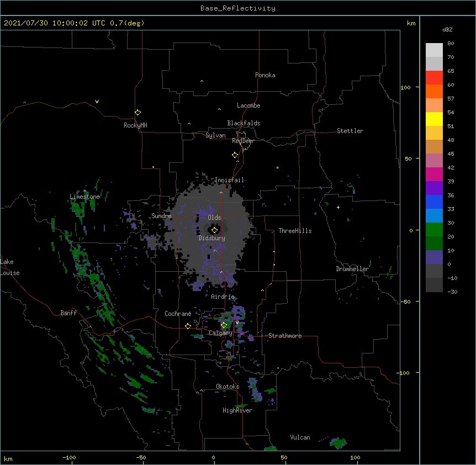
Task: Click the Base_Reflectivity title text
Action: pos(238,8)
